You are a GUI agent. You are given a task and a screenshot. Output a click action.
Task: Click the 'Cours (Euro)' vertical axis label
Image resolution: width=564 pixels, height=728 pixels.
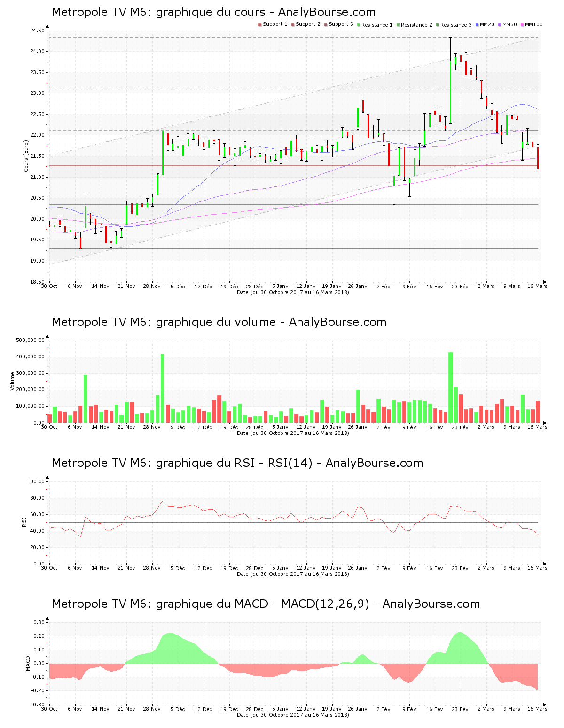pyautogui.click(x=26, y=156)
